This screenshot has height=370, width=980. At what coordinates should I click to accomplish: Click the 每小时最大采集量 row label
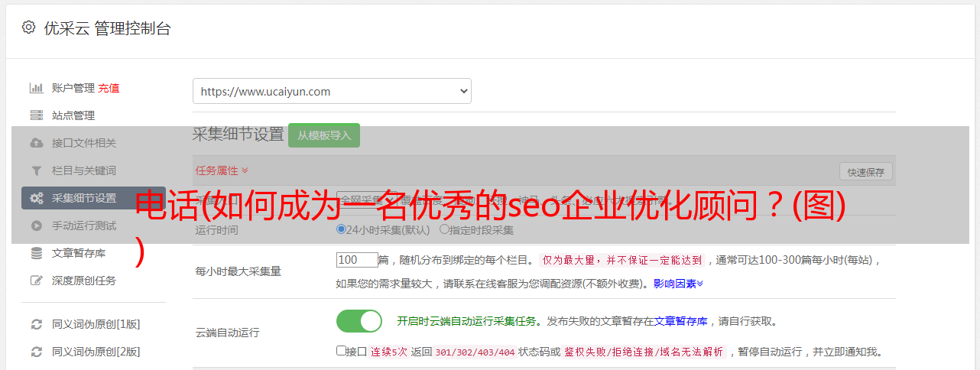coord(238,271)
